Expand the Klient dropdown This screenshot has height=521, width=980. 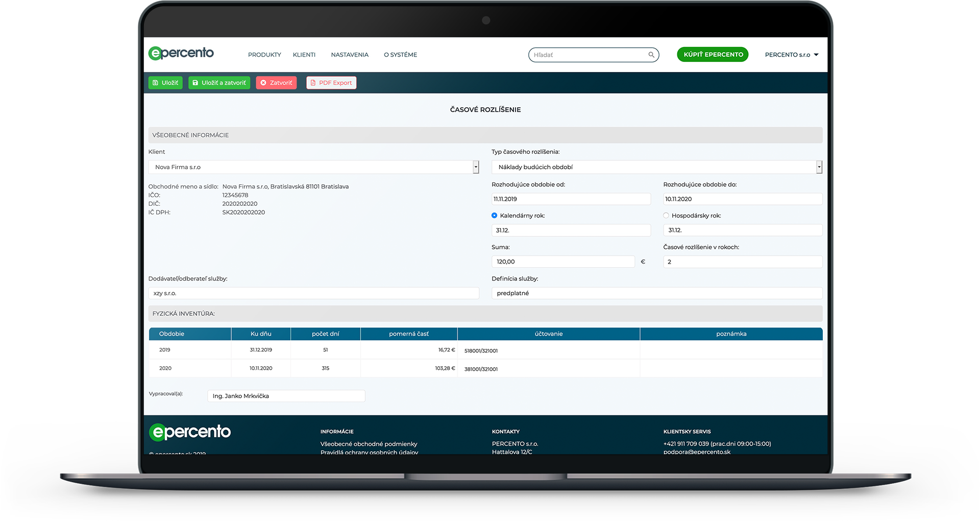[476, 167]
